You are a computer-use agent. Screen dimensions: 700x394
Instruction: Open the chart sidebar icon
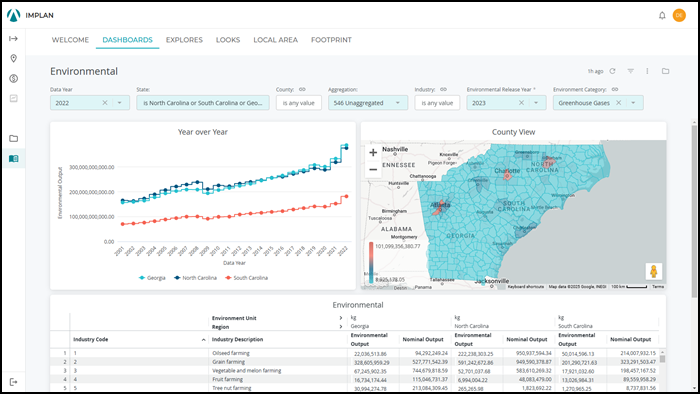pos(13,98)
